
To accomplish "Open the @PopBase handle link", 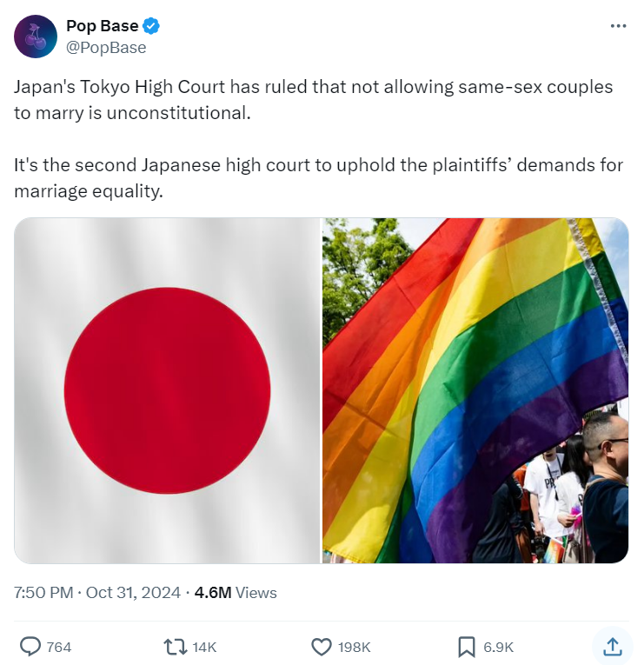I will pyautogui.click(x=106, y=48).
